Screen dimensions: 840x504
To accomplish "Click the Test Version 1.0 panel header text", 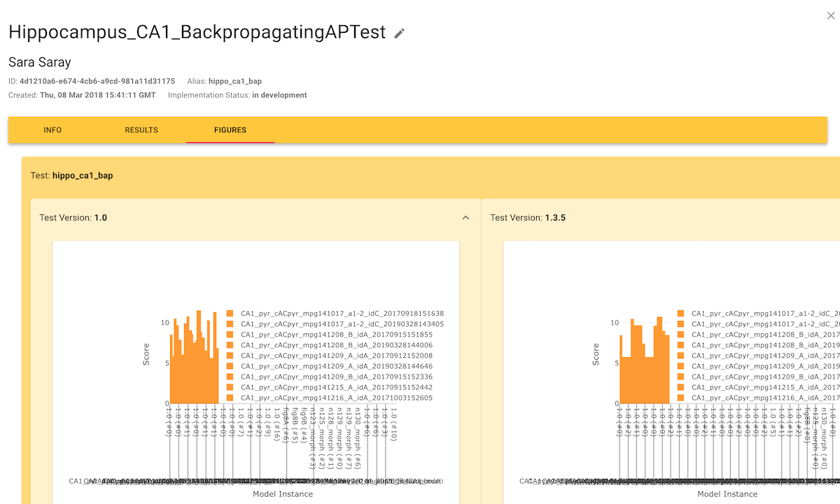I will click(x=73, y=218).
